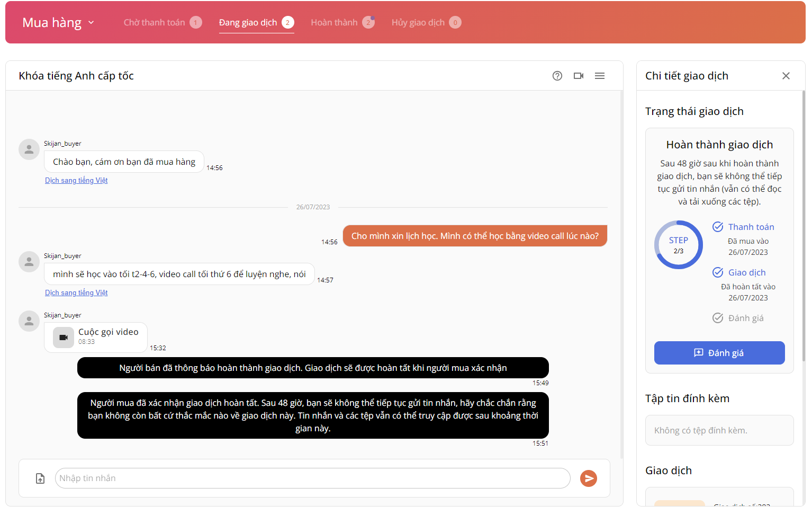Focus the Nhập tin nhắn input field
The width and height of the screenshot is (812, 515).
[312, 478]
